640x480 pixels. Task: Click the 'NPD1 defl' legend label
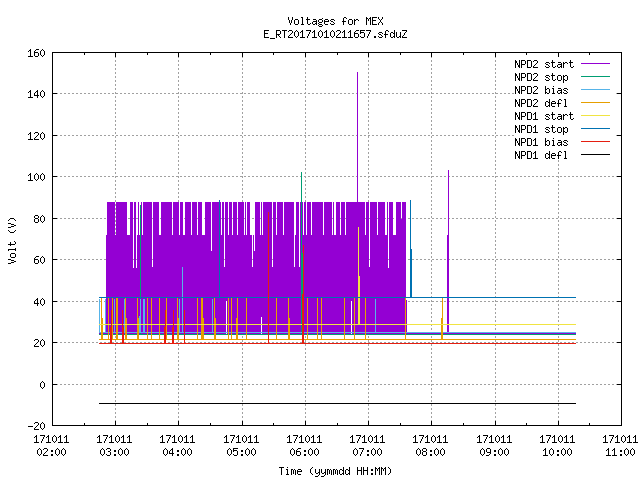click(541, 156)
